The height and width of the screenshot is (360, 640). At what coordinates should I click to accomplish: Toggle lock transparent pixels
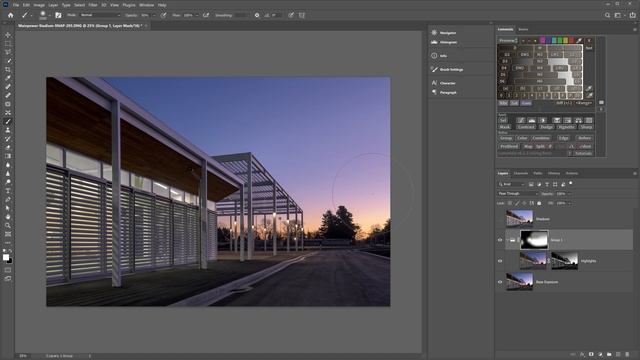509,203
